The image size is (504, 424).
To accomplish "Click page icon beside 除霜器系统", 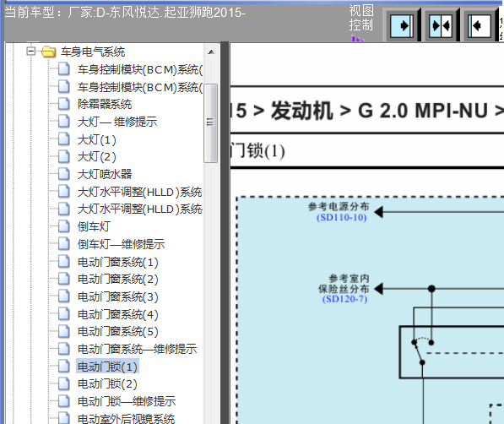I will (x=63, y=104).
